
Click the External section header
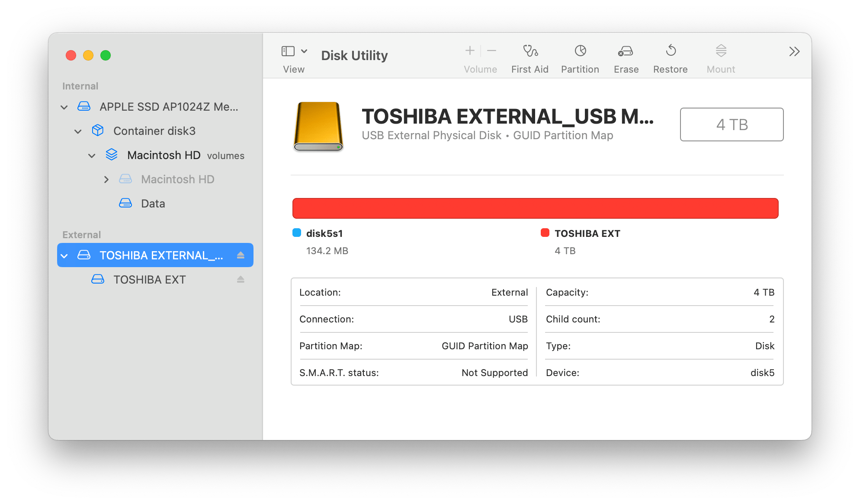[x=81, y=235]
